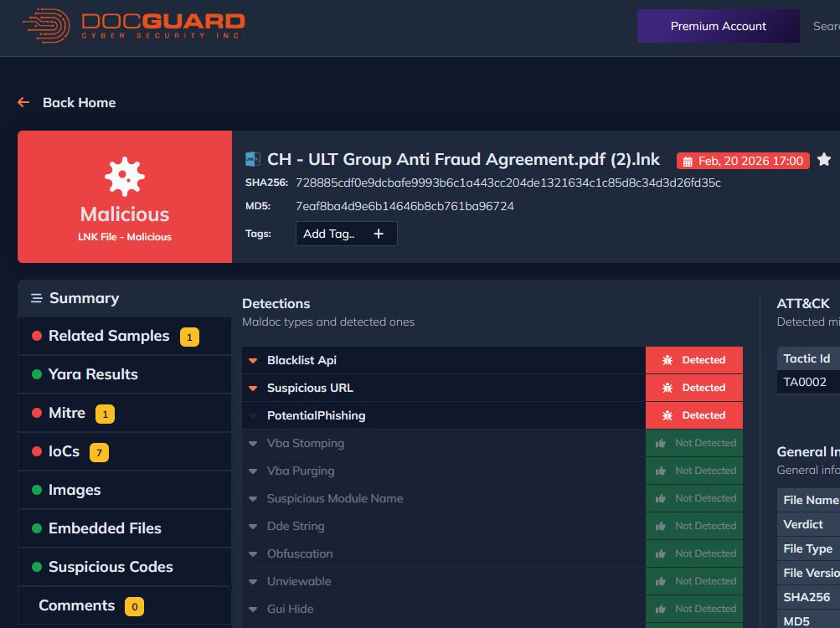Open the Summary section
This screenshot has height=628, width=840.
click(x=124, y=298)
